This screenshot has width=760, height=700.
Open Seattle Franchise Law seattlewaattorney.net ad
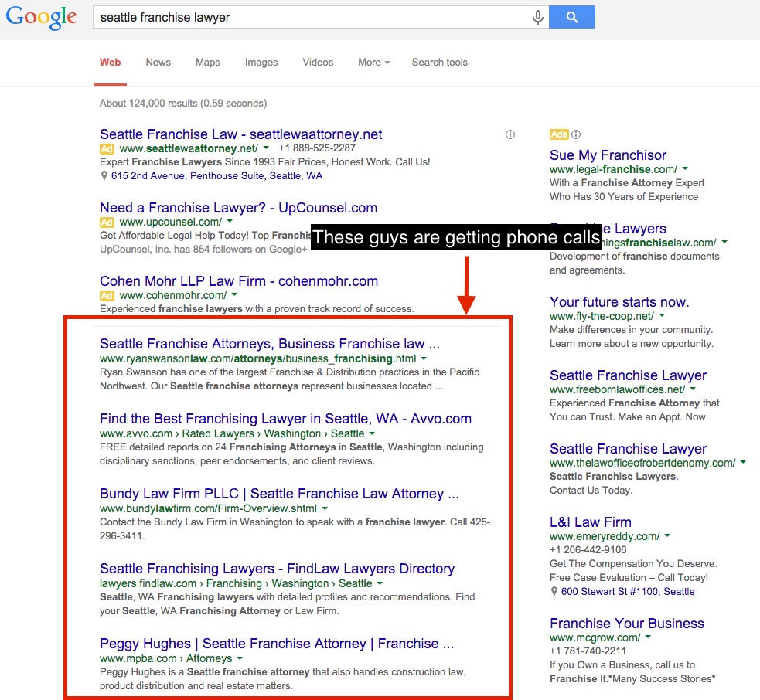coord(241,134)
